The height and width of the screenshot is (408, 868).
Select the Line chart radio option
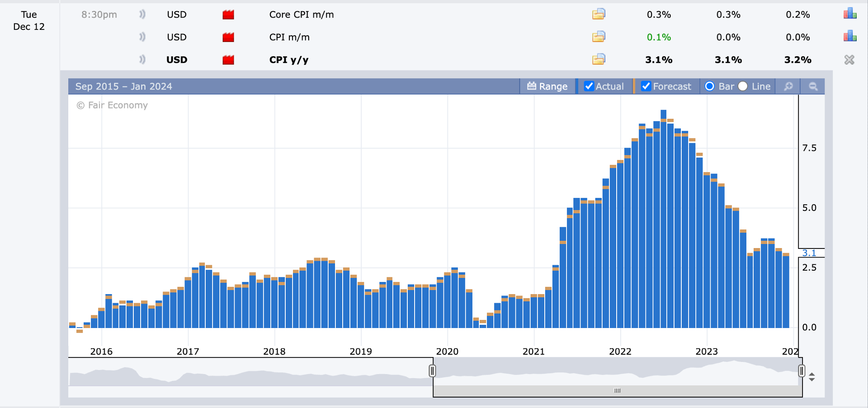[743, 86]
